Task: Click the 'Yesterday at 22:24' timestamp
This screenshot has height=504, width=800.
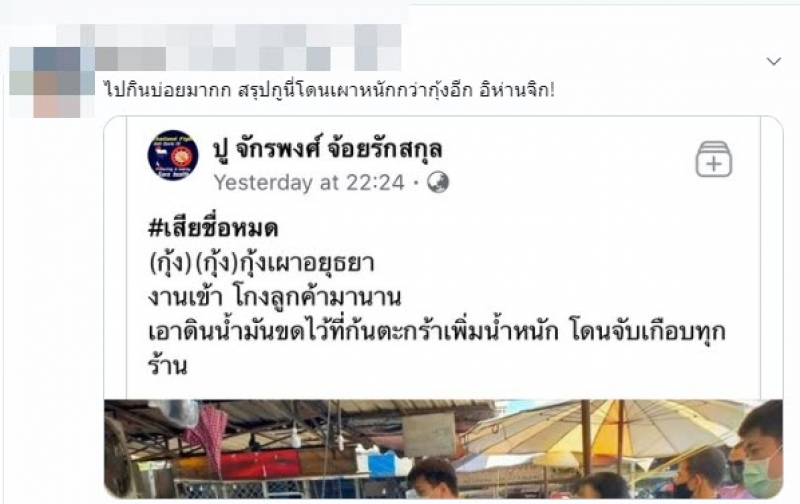Action: [309, 183]
